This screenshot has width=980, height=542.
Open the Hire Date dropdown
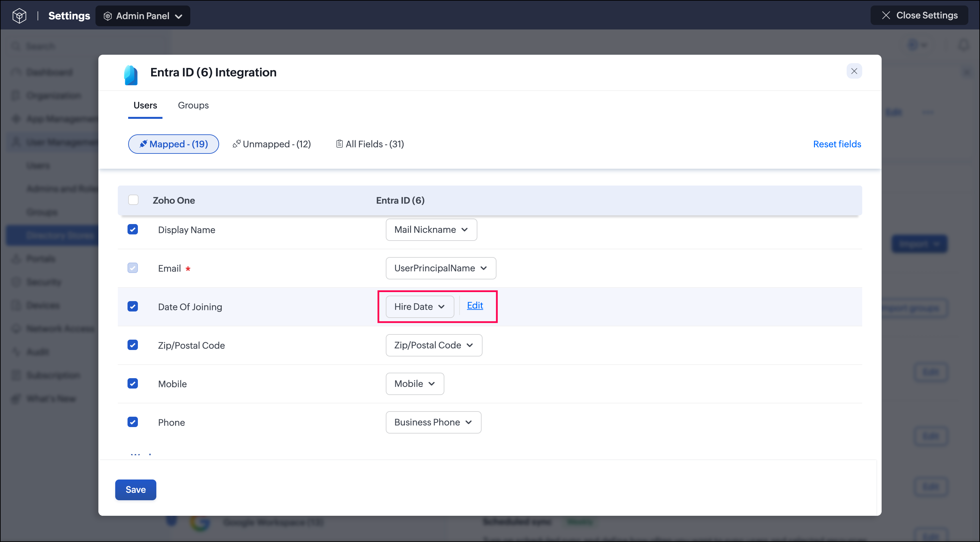coord(420,306)
